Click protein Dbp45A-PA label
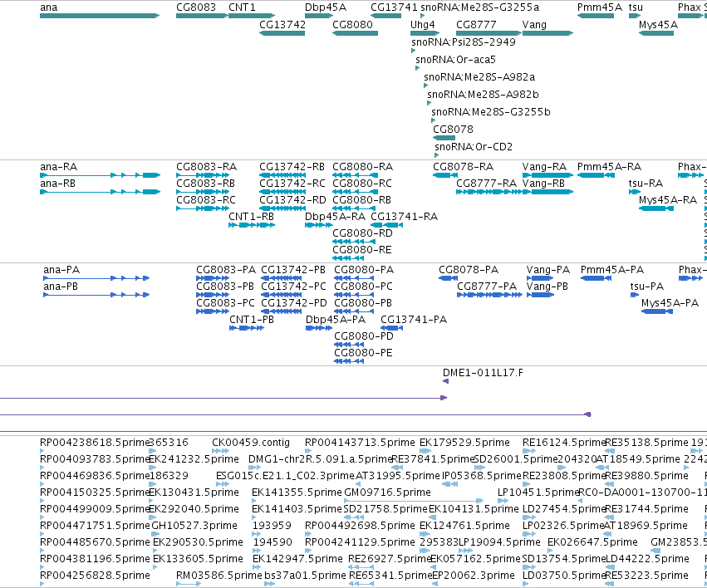Screen dimensions: 707x588 pos(336,320)
